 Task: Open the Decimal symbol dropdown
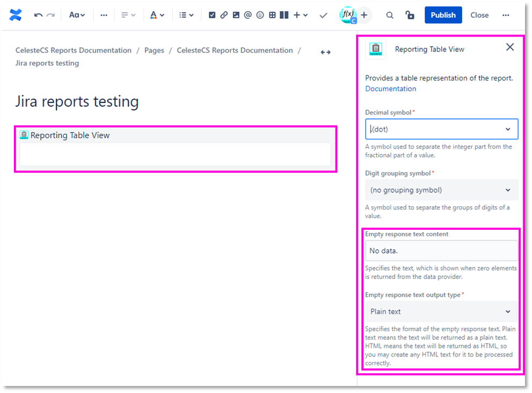pyautogui.click(x=441, y=129)
